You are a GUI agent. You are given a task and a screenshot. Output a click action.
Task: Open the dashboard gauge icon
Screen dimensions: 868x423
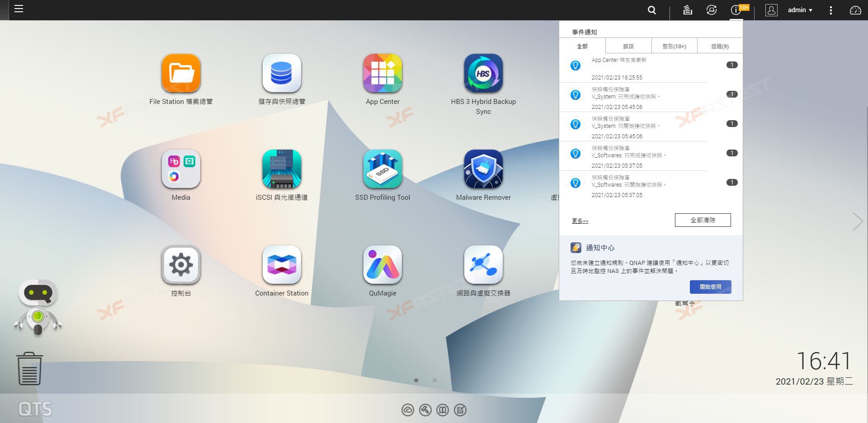(855, 10)
